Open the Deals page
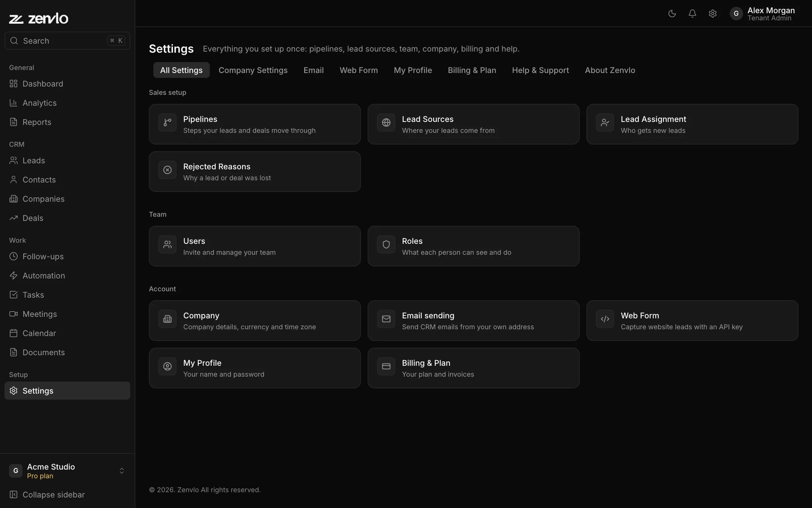This screenshot has height=508, width=812. [x=67, y=218]
